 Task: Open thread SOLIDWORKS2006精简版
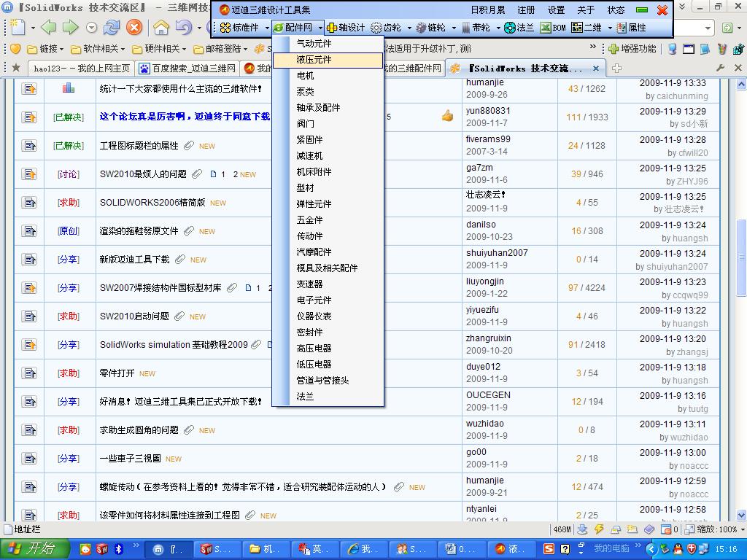click(152, 203)
